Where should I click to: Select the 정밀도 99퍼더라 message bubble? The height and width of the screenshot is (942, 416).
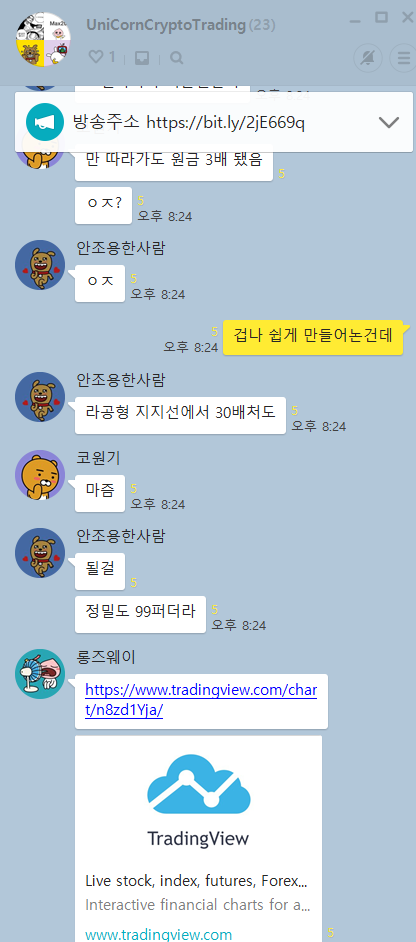tap(140, 614)
